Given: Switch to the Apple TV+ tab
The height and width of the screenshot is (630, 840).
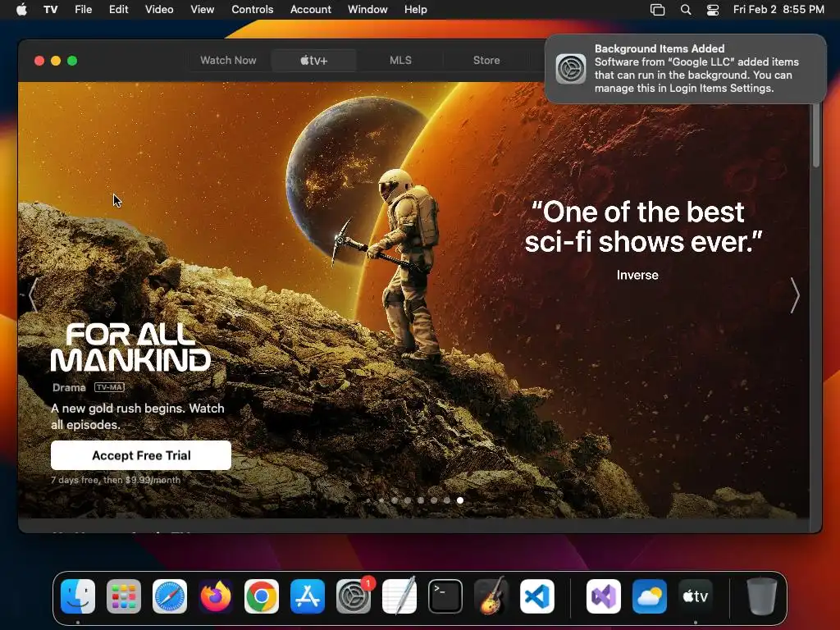Looking at the screenshot, I should (313, 60).
